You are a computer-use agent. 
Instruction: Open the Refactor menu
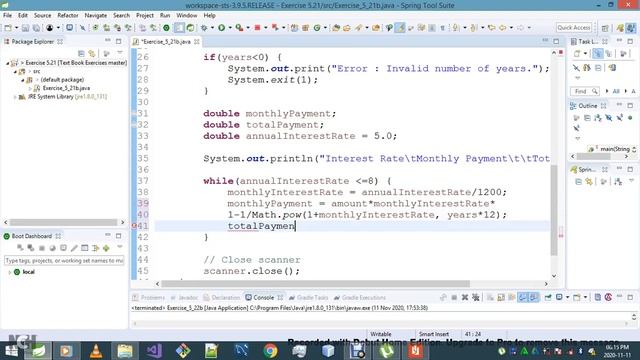(x=68, y=15)
